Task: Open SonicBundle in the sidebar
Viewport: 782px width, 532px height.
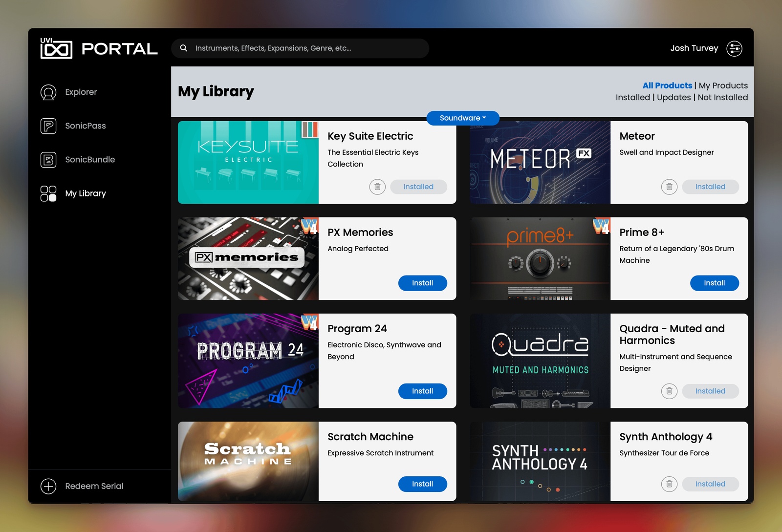Action: pyautogui.click(x=90, y=159)
